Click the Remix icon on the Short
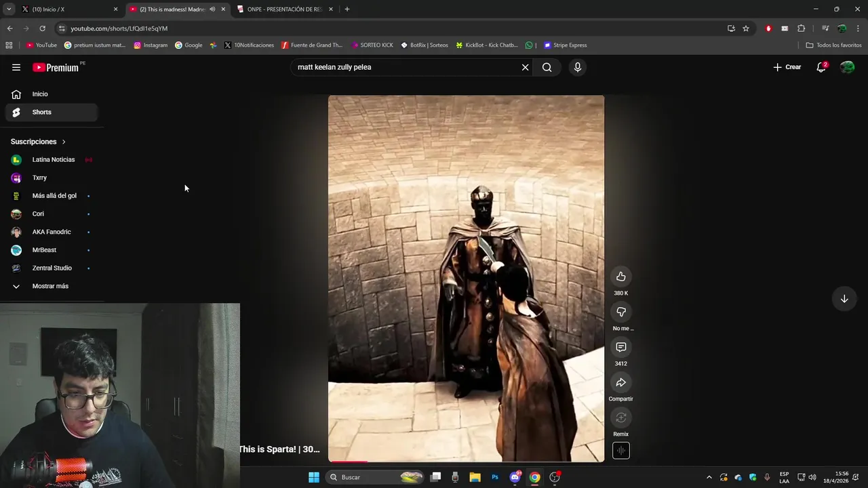The width and height of the screenshot is (868, 488). click(x=620, y=418)
